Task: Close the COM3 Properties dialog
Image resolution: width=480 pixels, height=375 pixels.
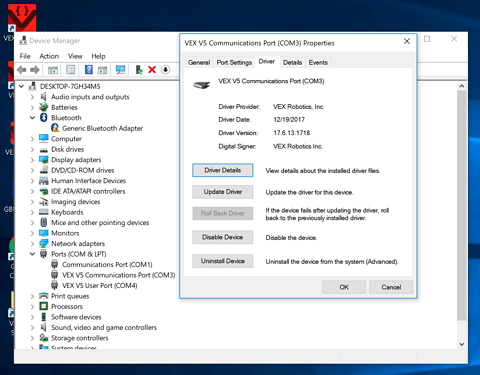Action: (407, 41)
